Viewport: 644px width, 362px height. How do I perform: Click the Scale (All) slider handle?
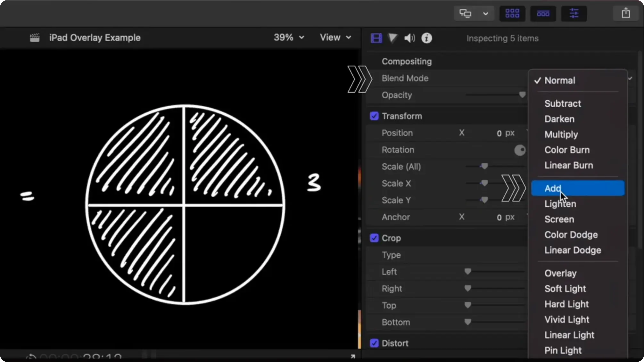coord(484,166)
